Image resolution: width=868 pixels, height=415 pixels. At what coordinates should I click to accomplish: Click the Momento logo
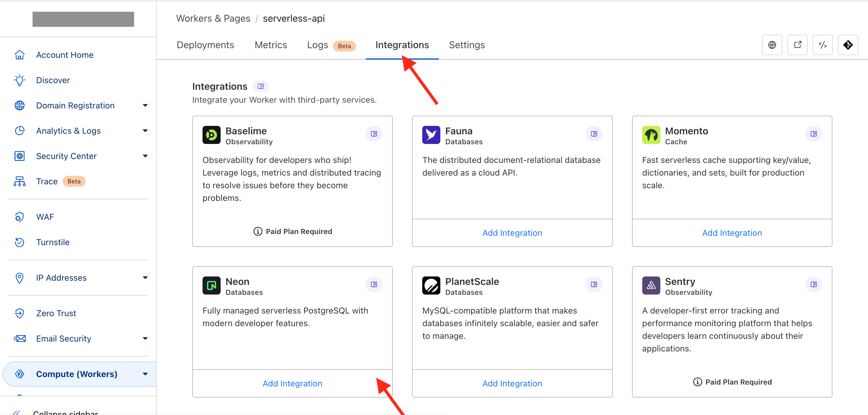click(x=651, y=135)
